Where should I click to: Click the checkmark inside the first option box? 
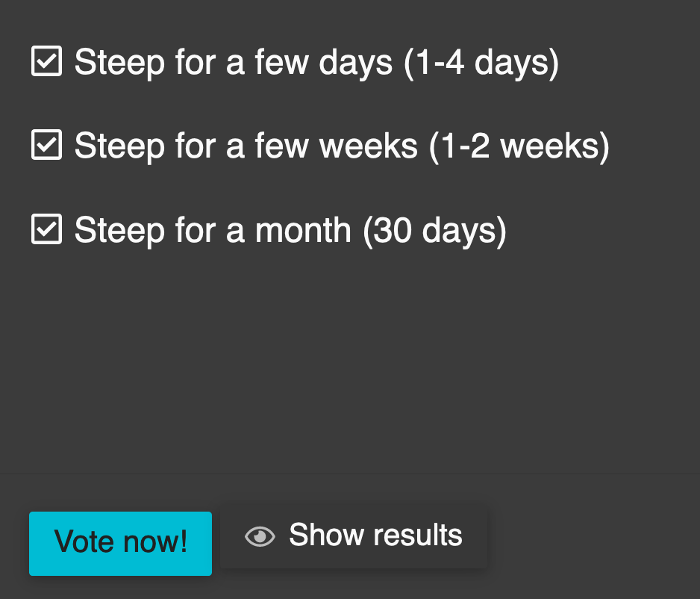46,60
